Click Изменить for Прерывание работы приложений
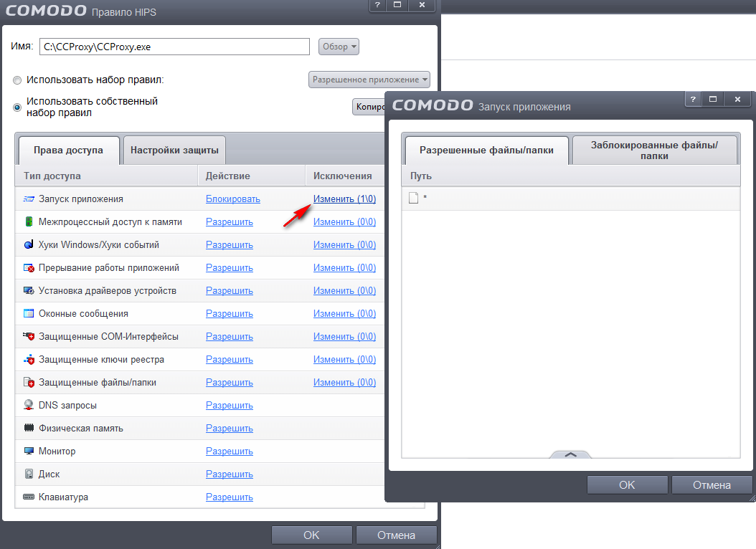This screenshot has height=549, width=756. 345,268
